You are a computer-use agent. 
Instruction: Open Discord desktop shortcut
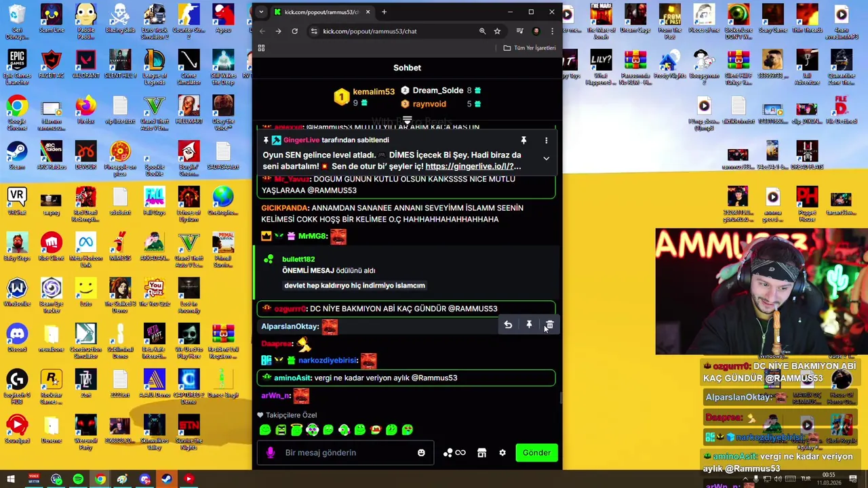17,337
